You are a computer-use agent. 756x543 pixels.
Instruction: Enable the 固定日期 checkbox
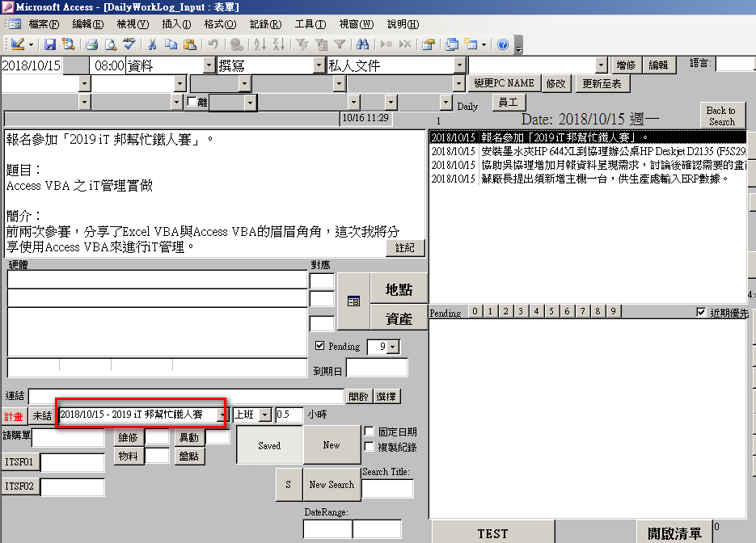(x=370, y=431)
